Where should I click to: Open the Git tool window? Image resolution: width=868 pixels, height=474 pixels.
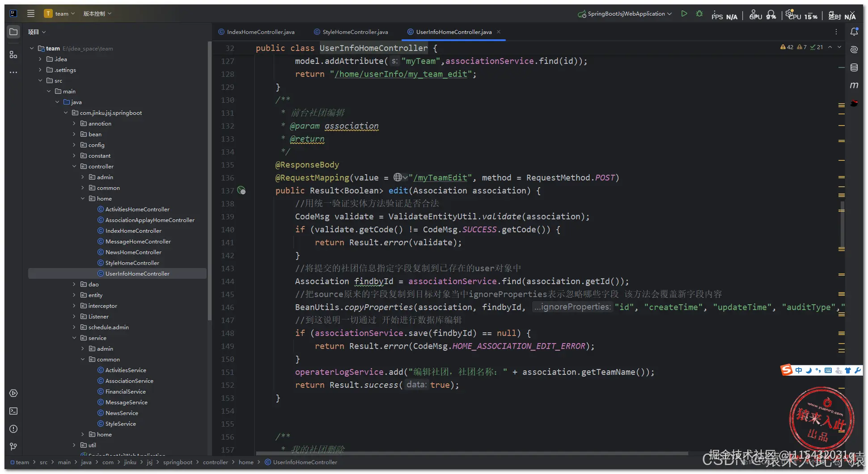(13, 446)
